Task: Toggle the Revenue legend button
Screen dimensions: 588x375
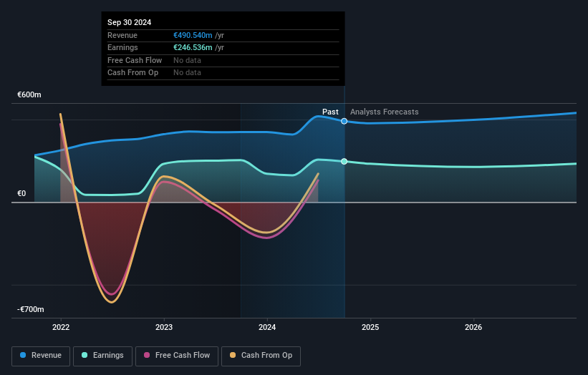Action: click(41, 356)
